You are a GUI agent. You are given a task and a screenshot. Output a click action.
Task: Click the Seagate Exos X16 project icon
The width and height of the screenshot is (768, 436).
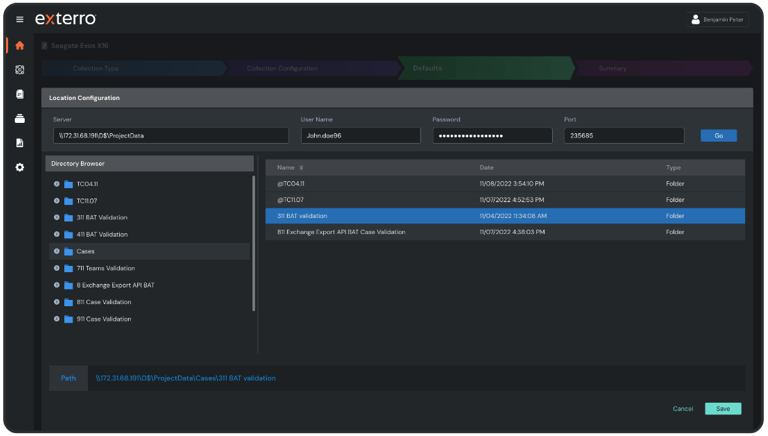44,46
